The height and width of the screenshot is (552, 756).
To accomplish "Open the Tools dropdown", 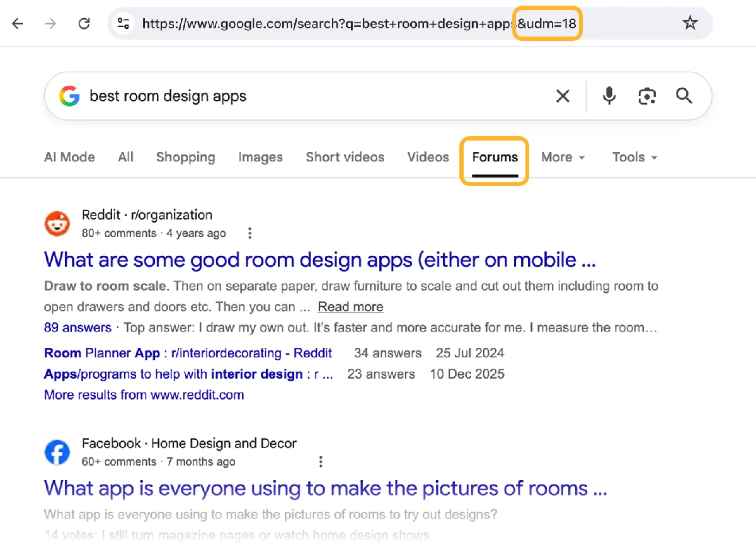I will click(x=635, y=158).
